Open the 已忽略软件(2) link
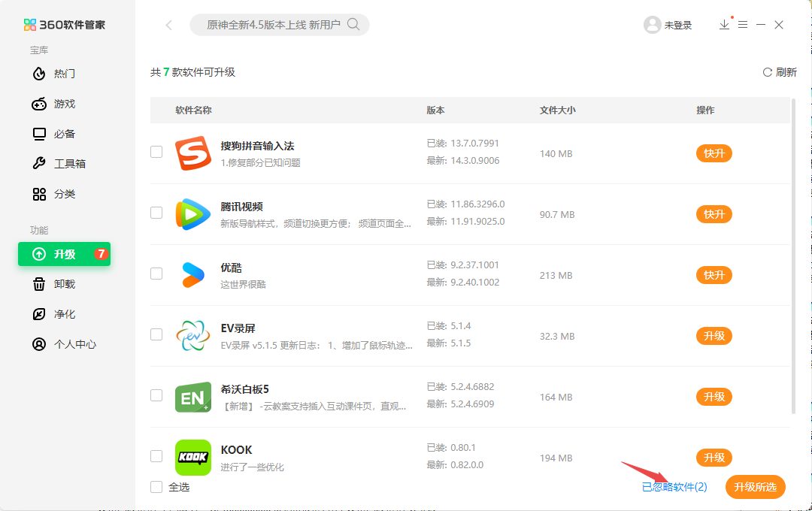Viewport: 812px width, 511px height. click(x=674, y=487)
